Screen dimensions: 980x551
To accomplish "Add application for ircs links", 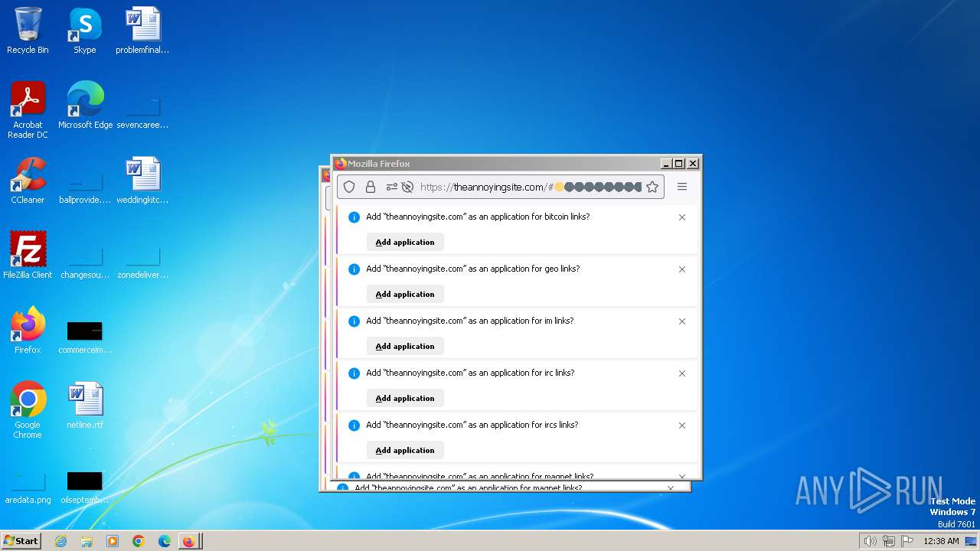I will click(x=405, y=450).
